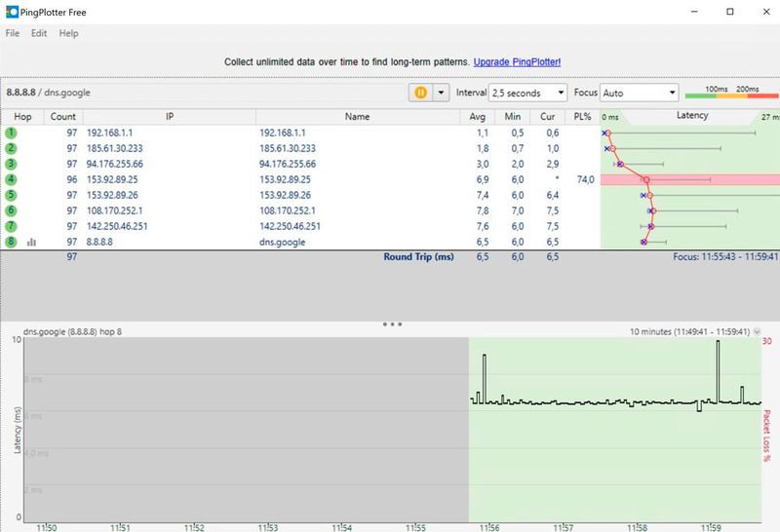The image size is (780, 532).
Task: Select the hop 5 green circle icon
Action: click(x=11, y=195)
